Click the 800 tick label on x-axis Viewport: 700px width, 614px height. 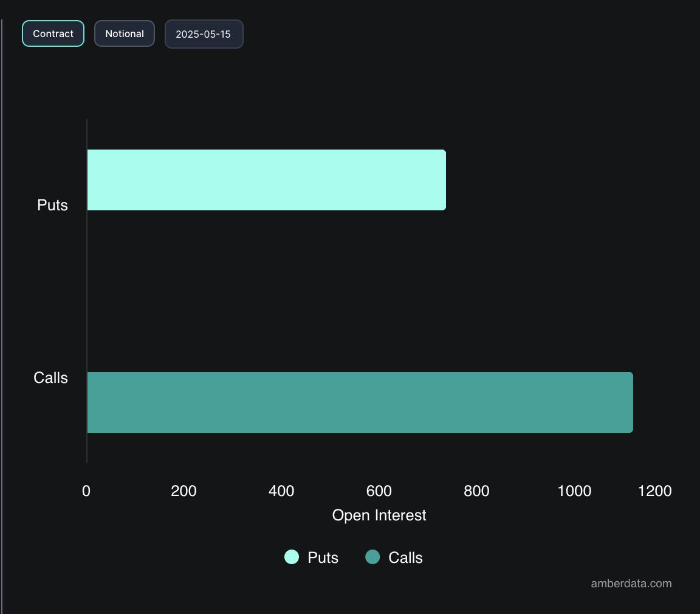coord(476,491)
